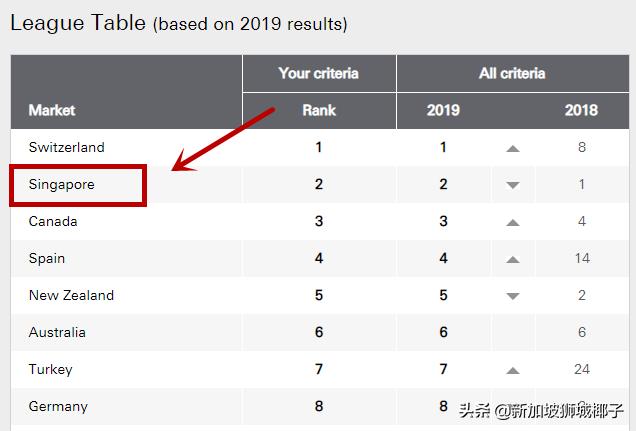Click the up arrow icon in Spain row
Viewport: 636px width, 431px height.
(513, 259)
